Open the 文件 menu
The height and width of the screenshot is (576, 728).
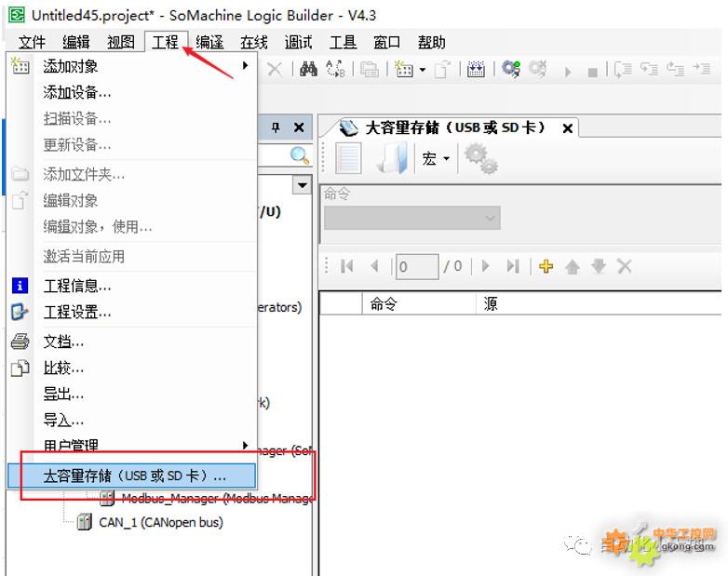point(32,42)
